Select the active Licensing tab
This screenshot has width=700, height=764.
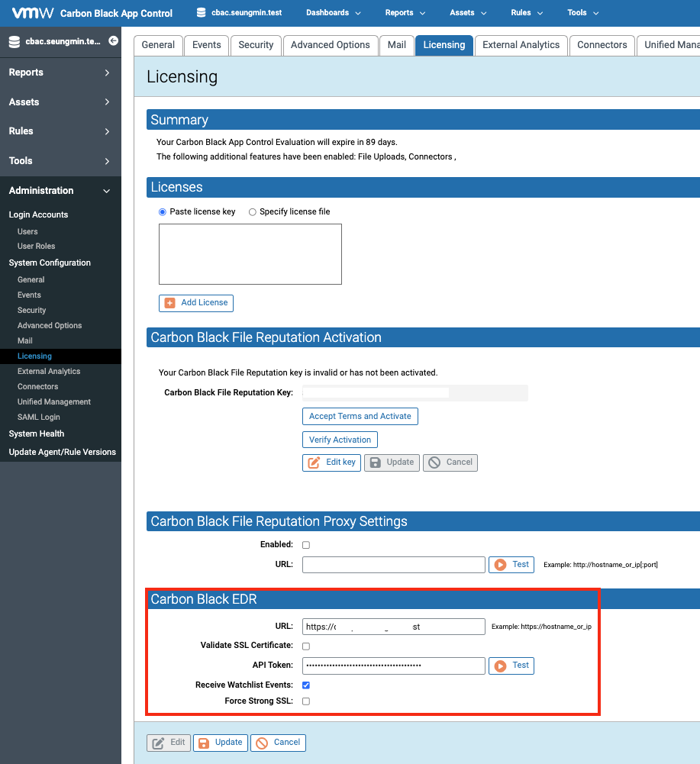point(444,45)
